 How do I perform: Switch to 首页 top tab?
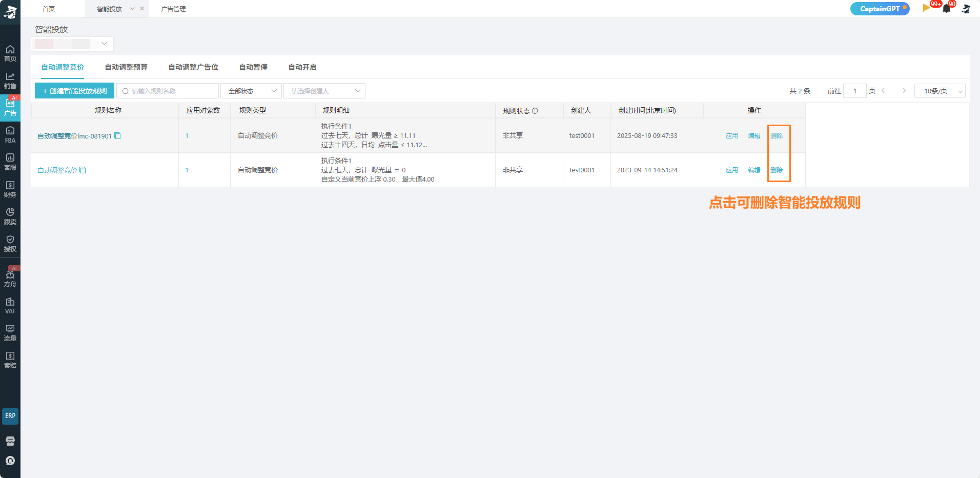click(49, 9)
